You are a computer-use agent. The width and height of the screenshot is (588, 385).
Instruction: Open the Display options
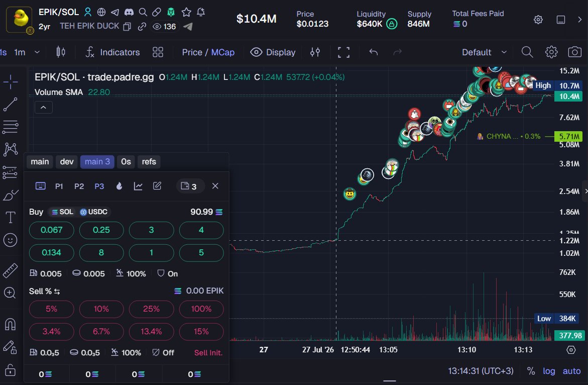point(273,52)
